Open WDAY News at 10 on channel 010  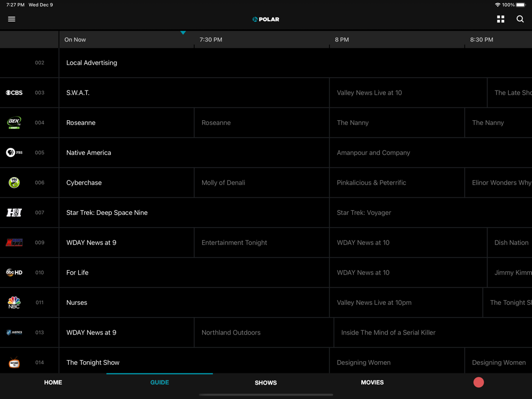point(408,272)
